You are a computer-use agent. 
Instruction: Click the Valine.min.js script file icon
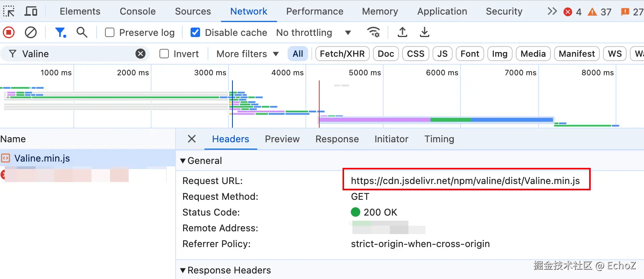[x=6, y=158]
